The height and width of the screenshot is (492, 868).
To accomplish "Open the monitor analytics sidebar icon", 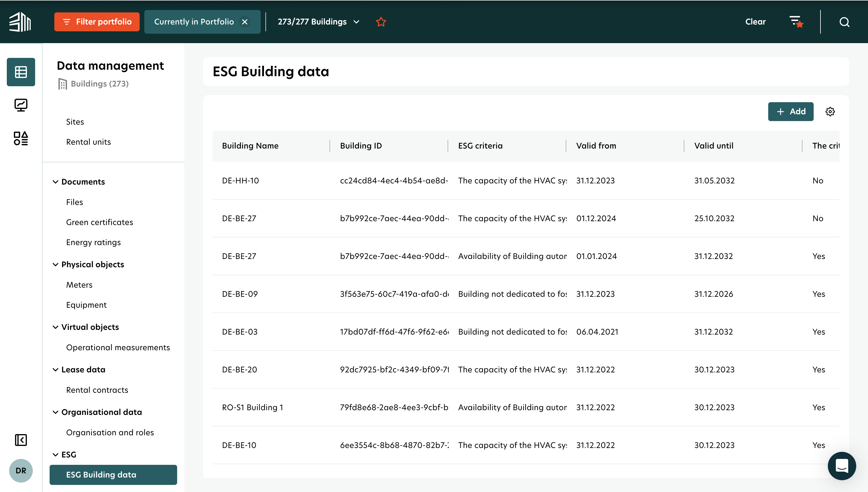I will 21,105.
